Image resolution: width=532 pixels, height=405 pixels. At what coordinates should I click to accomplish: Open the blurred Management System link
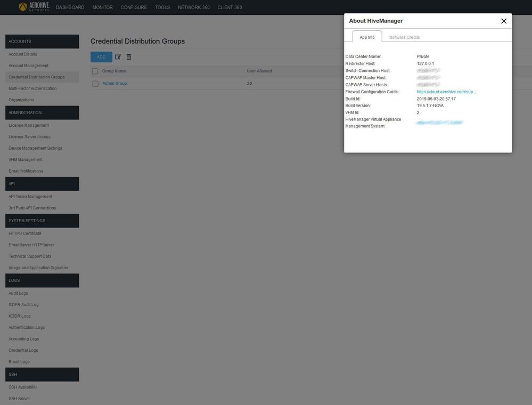tap(439, 123)
